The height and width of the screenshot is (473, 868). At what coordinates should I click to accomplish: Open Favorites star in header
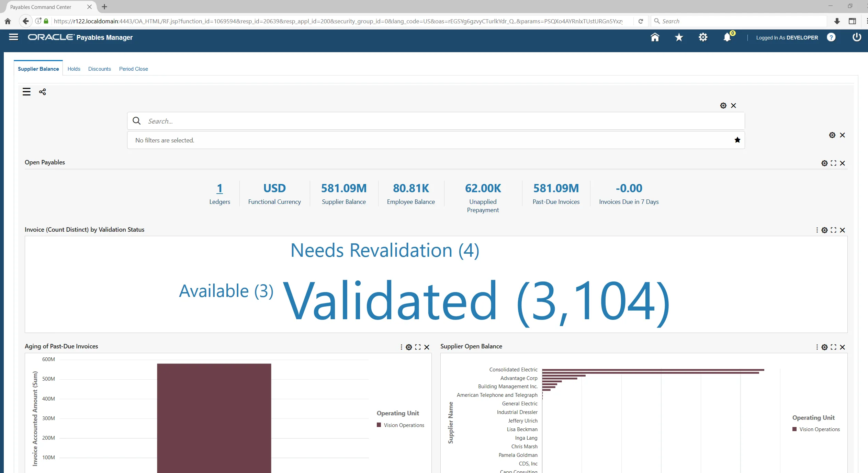tap(679, 37)
